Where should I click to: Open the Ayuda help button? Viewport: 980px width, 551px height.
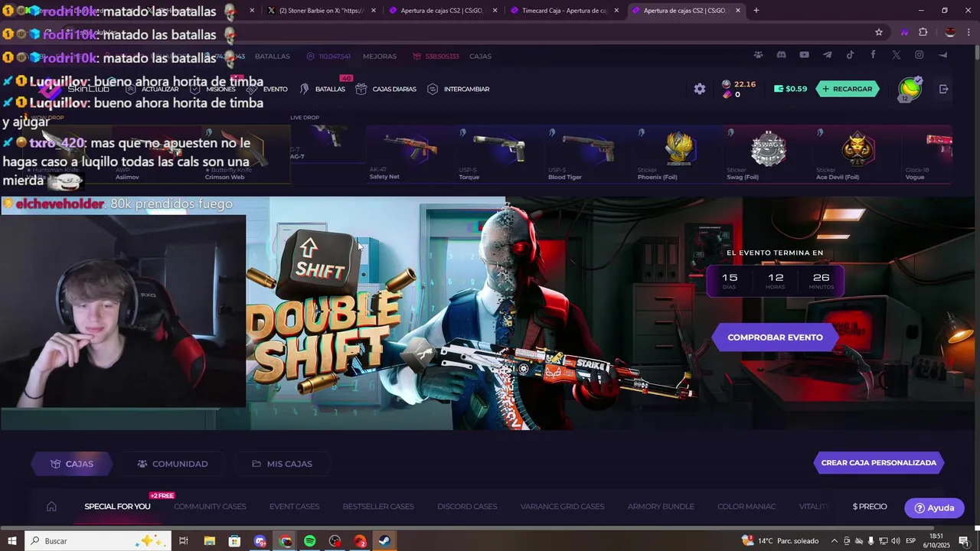coord(933,508)
